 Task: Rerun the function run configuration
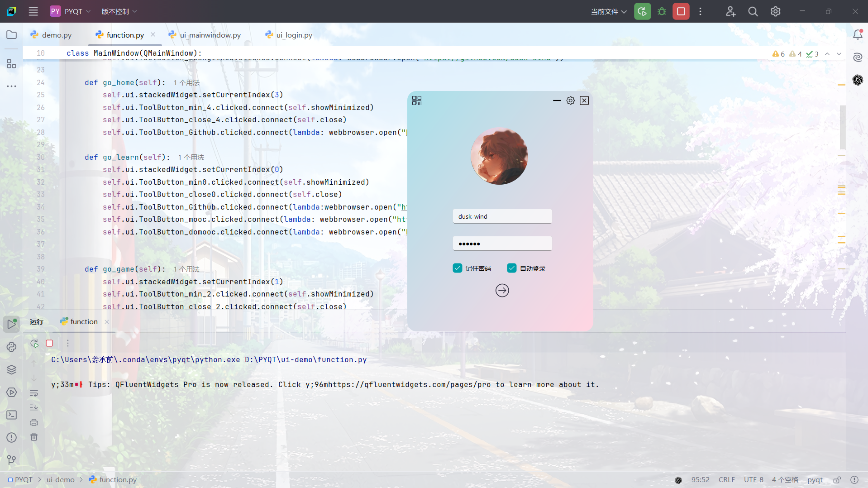click(34, 343)
